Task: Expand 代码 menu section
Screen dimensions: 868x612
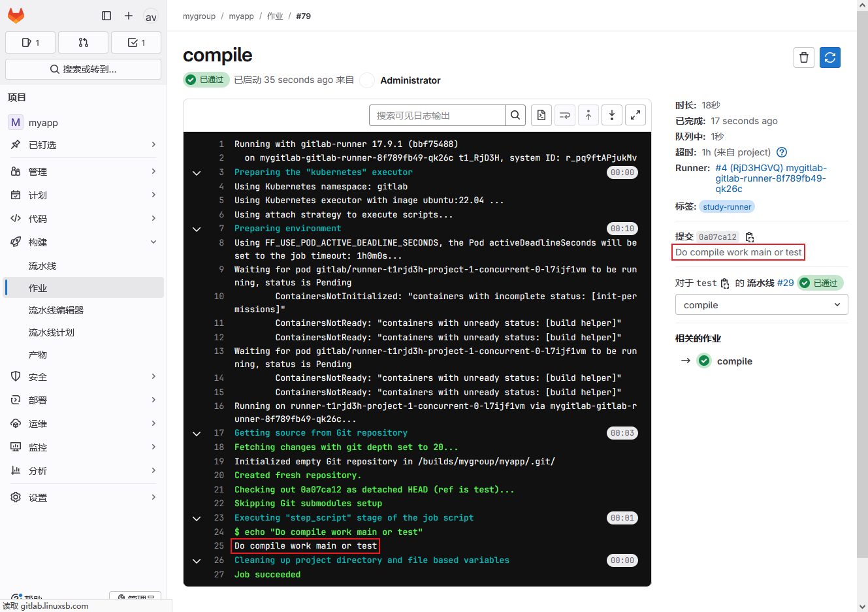Action: coord(83,218)
